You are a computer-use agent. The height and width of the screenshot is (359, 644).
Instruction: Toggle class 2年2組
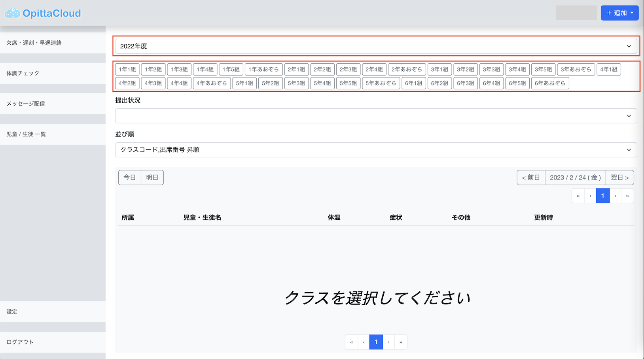[x=322, y=70]
